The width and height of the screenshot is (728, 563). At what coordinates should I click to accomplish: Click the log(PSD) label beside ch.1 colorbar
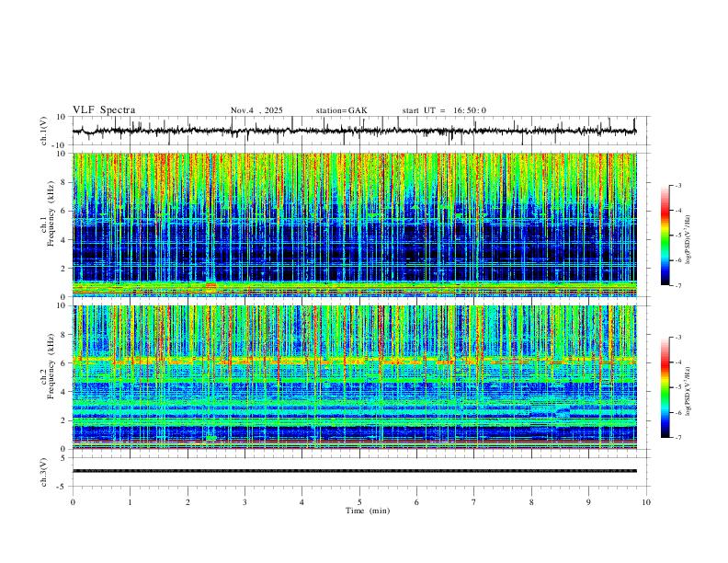click(688, 240)
